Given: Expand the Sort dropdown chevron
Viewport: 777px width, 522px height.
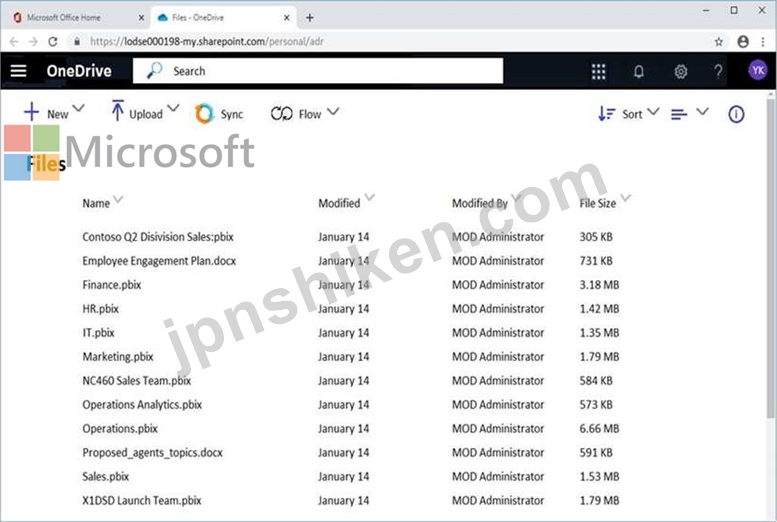Looking at the screenshot, I should (654, 111).
